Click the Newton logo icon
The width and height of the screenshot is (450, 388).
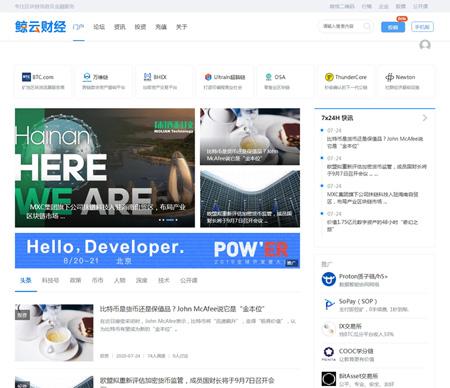click(389, 77)
